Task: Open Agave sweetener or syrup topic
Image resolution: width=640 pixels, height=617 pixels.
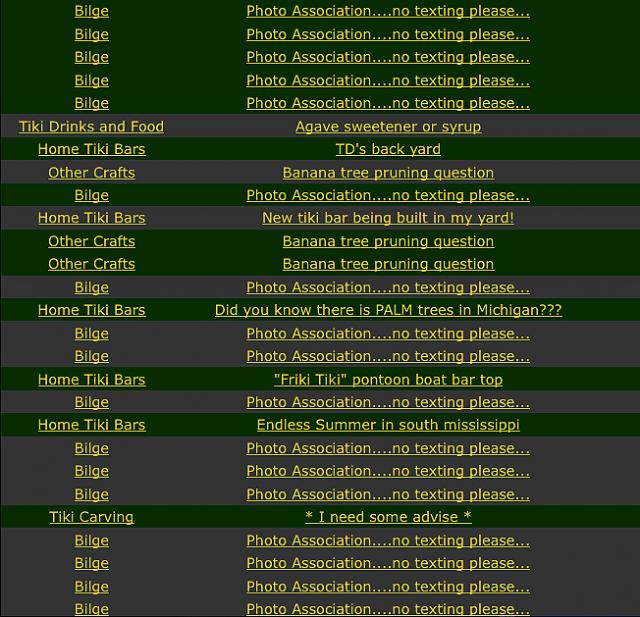Action: [388, 126]
